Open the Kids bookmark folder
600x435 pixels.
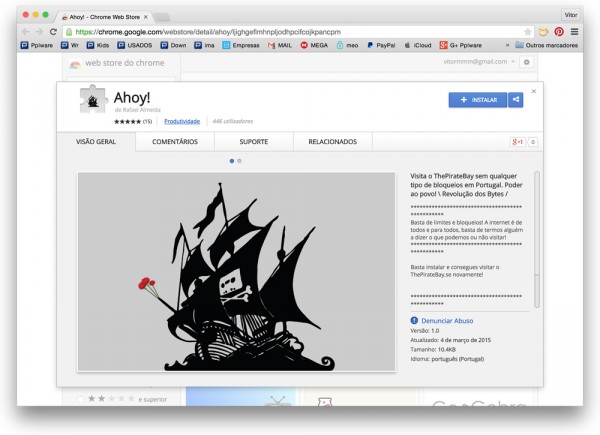(x=98, y=45)
